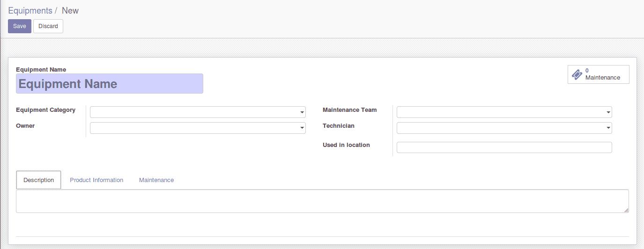Open the 0 Maintenance stat button
Viewport: 644px width, 249px height.
(598, 74)
